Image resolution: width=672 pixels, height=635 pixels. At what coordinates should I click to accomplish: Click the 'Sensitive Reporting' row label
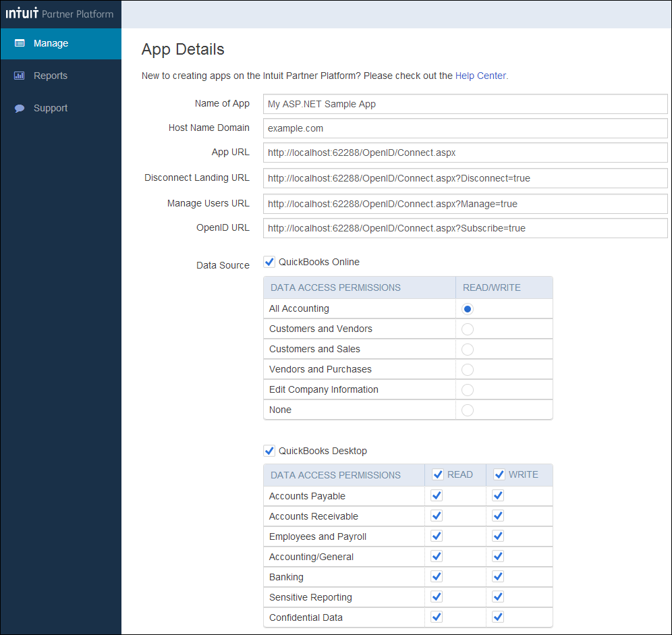point(310,597)
